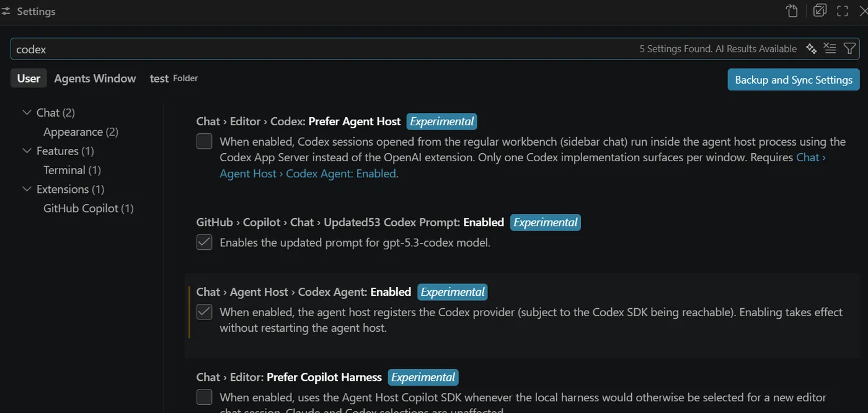Open the settings filter funnel icon

coord(849,48)
